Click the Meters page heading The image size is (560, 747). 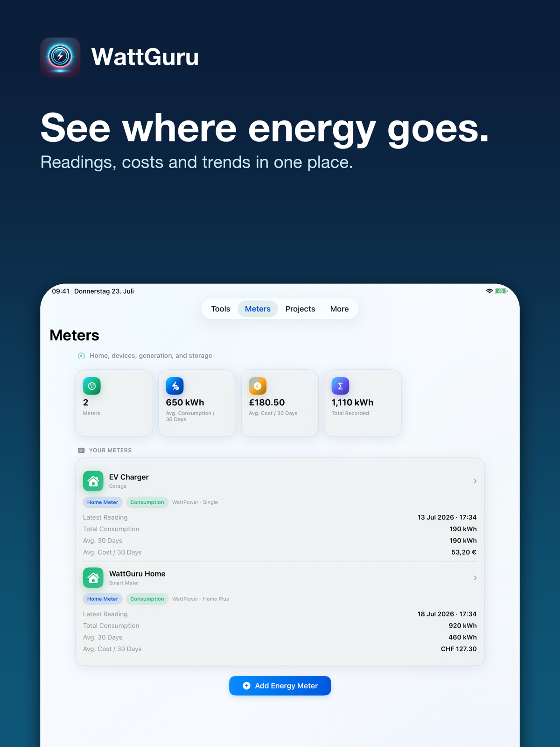(74, 335)
